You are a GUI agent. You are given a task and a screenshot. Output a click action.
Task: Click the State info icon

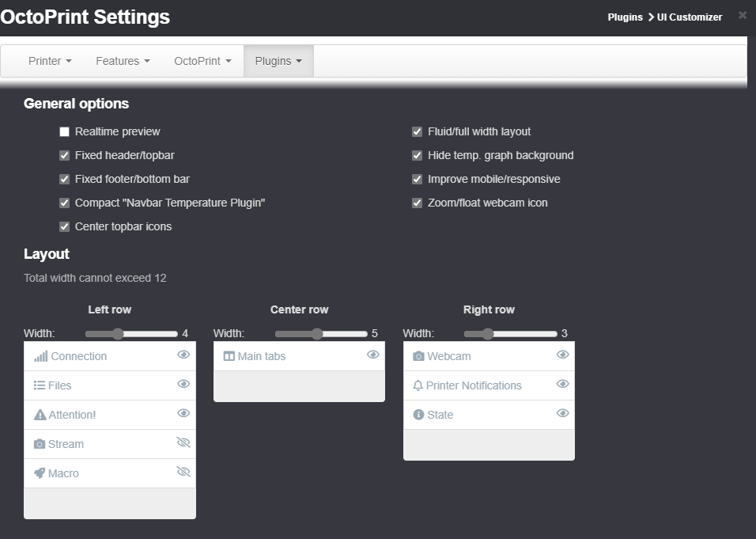click(x=418, y=415)
